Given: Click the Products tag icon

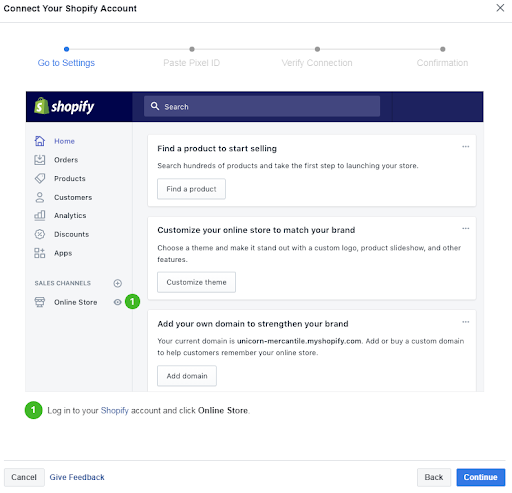Looking at the screenshot, I should tap(40, 178).
